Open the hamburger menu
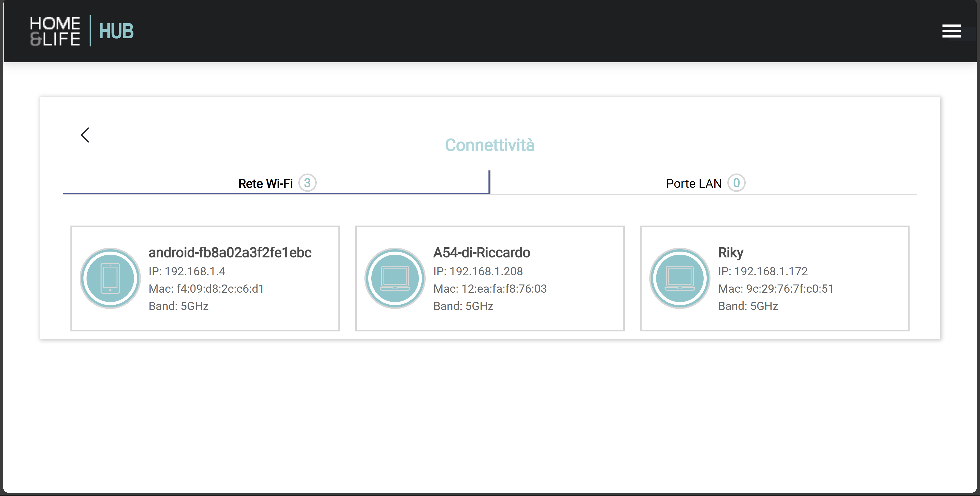Image resolution: width=980 pixels, height=496 pixels. [951, 31]
